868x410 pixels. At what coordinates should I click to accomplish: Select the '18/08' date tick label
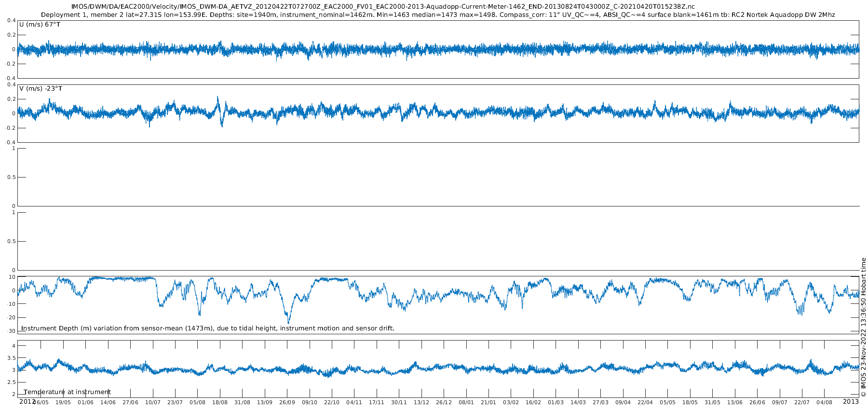[220, 402]
